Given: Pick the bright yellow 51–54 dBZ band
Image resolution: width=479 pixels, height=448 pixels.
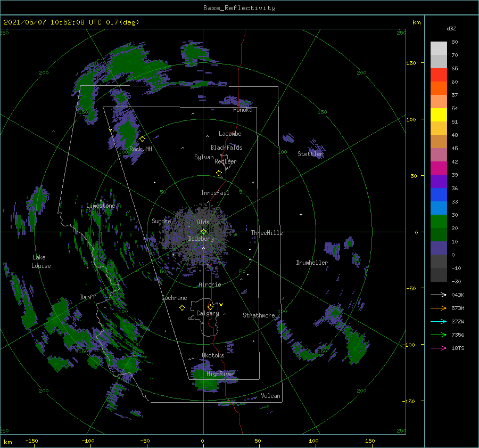Looking at the screenshot, I should 439,115.
